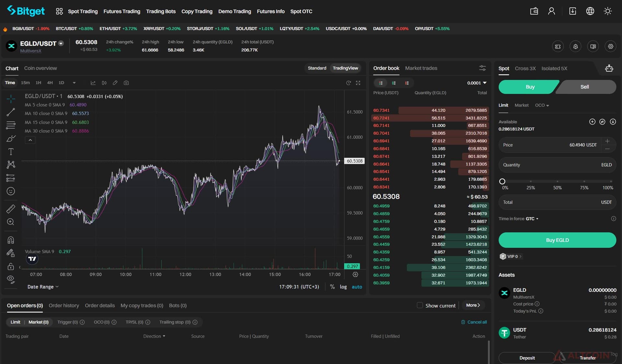
Task: Take a chart snapshot with camera icon
Action: coord(126,83)
